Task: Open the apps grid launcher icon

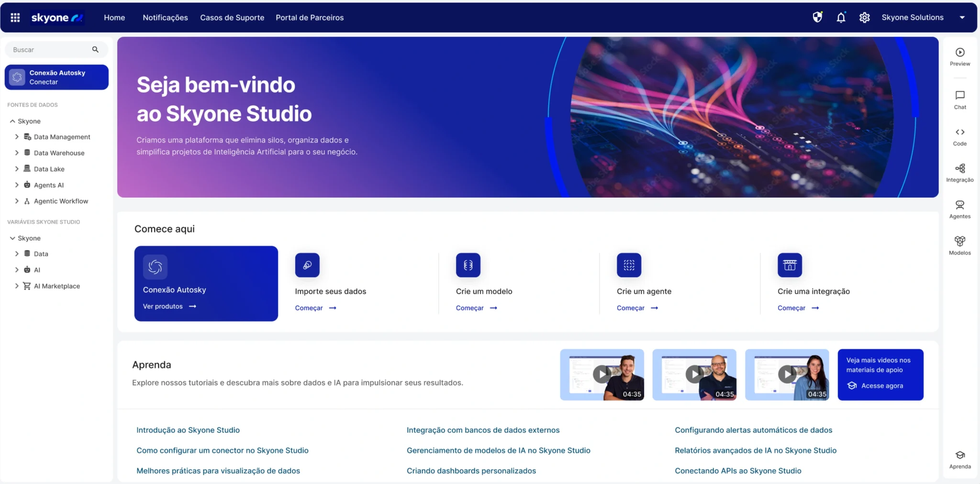Action: tap(15, 18)
